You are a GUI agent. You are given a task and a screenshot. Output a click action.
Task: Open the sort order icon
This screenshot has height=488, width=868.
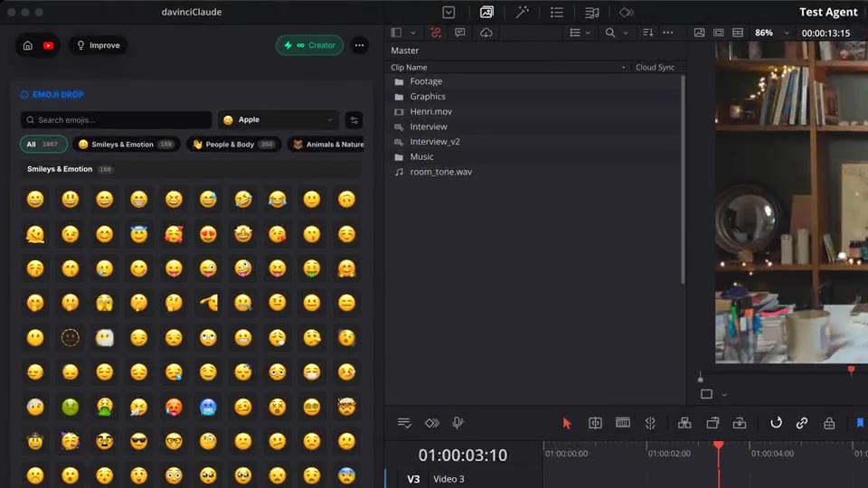click(x=647, y=33)
